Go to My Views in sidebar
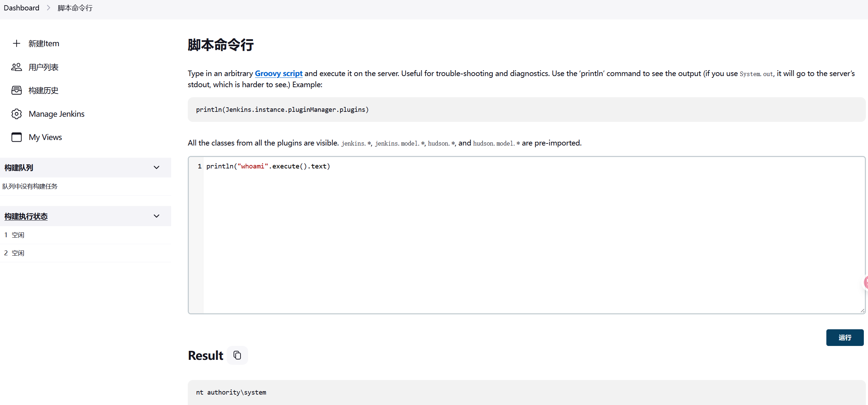 [45, 137]
